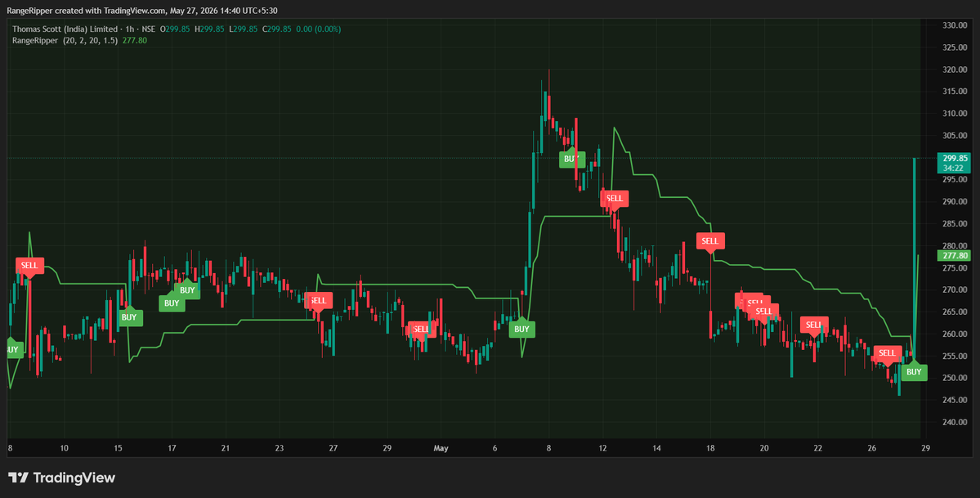Click the 10 date label on the time axis
Image resolution: width=980 pixels, height=498 pixels.
(64, 448)
